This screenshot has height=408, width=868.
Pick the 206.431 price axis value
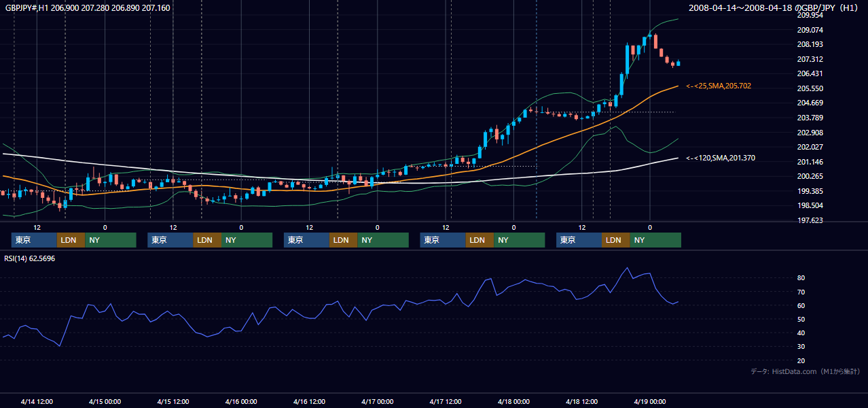tap(810, 74)
